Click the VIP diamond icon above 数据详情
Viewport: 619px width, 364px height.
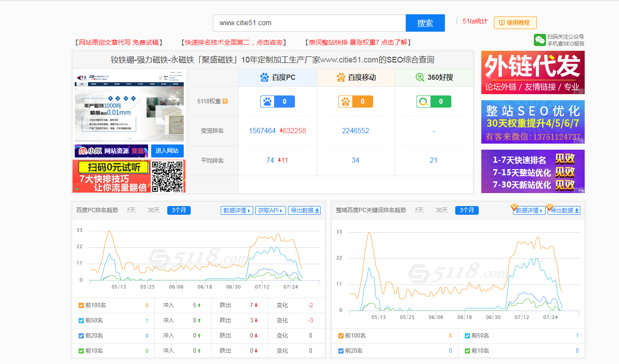click(514, 207)
